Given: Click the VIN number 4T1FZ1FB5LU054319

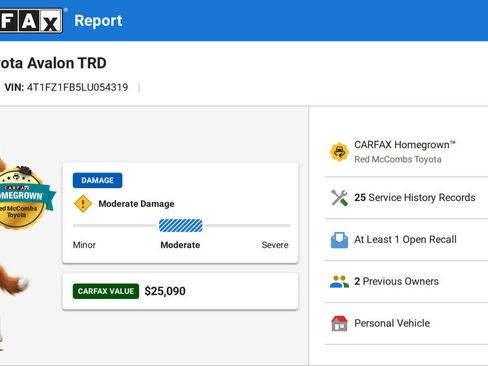Looking at the screenshot, I should click(77, 87).
